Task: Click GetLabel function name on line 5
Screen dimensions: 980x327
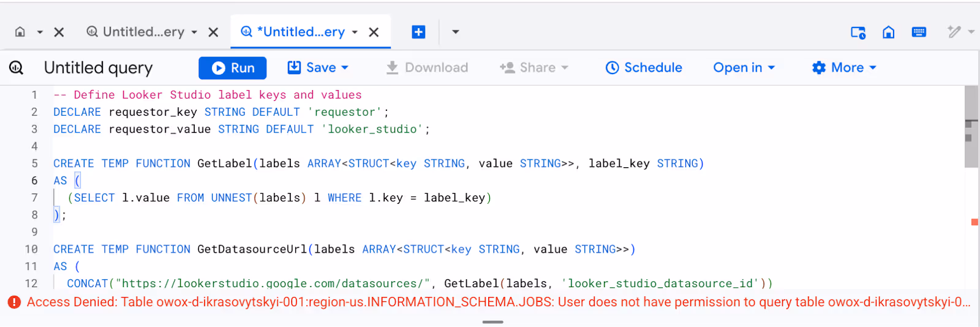Action: (x=224, y=163)
